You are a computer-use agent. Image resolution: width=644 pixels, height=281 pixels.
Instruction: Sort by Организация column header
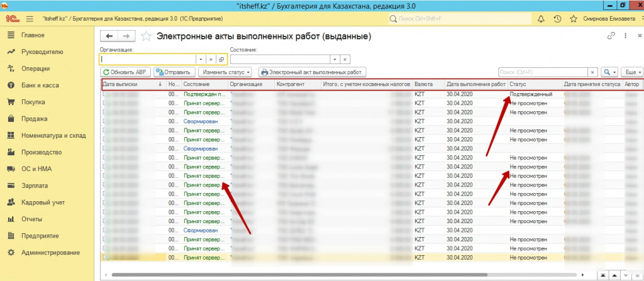[x=252, y=84]
